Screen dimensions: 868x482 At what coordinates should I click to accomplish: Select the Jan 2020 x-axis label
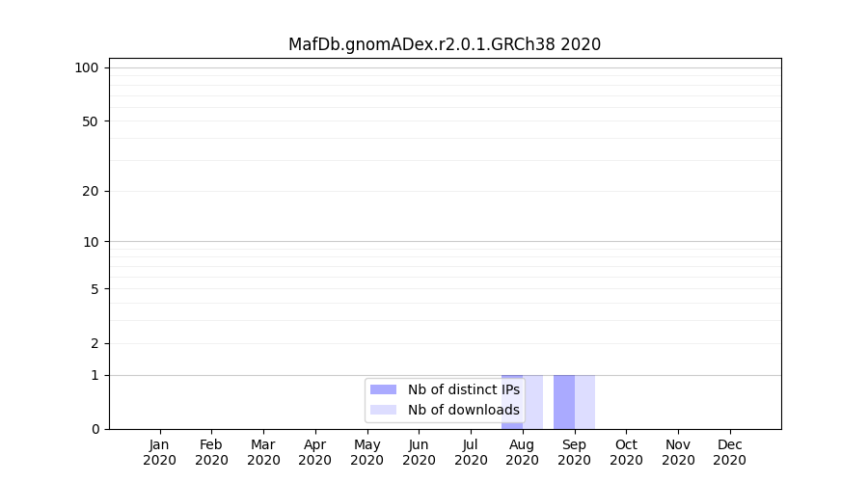[x=160, y=452]
